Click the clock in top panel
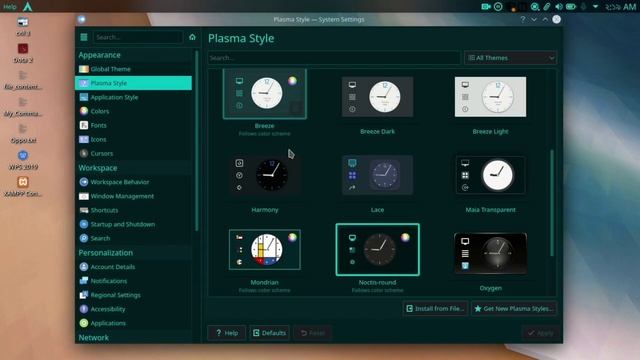The width and height of the screenshot is (640, 360). coord(620,7)
